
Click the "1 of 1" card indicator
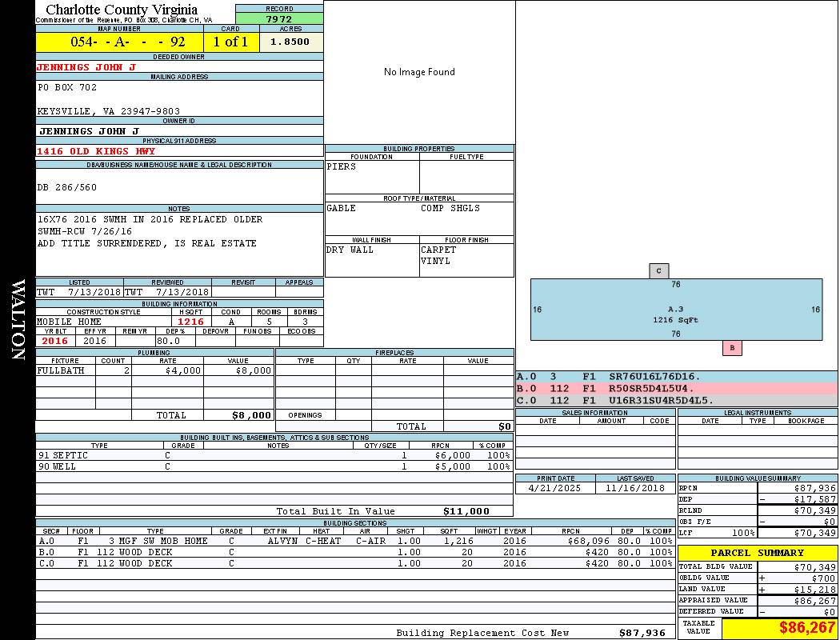[230, 42]
